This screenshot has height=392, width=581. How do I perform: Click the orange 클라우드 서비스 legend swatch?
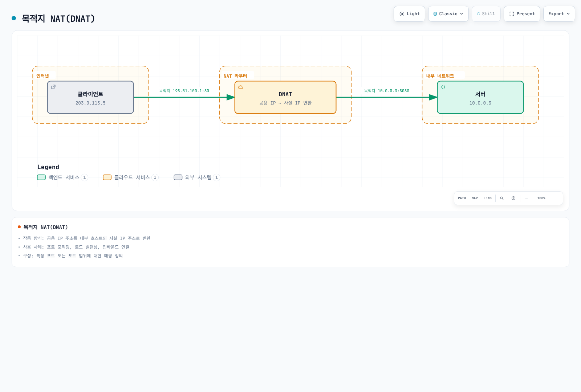[107, 177]
